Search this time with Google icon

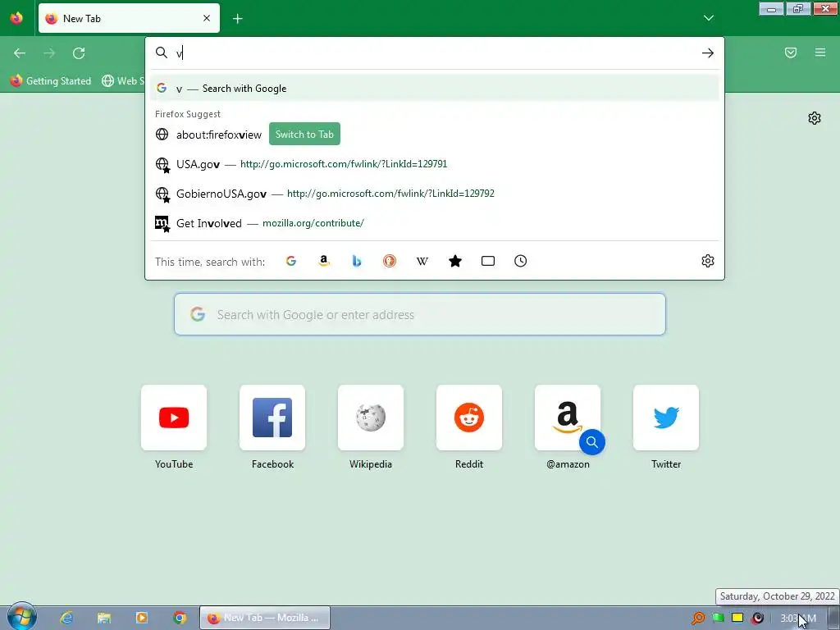(291, 261)
